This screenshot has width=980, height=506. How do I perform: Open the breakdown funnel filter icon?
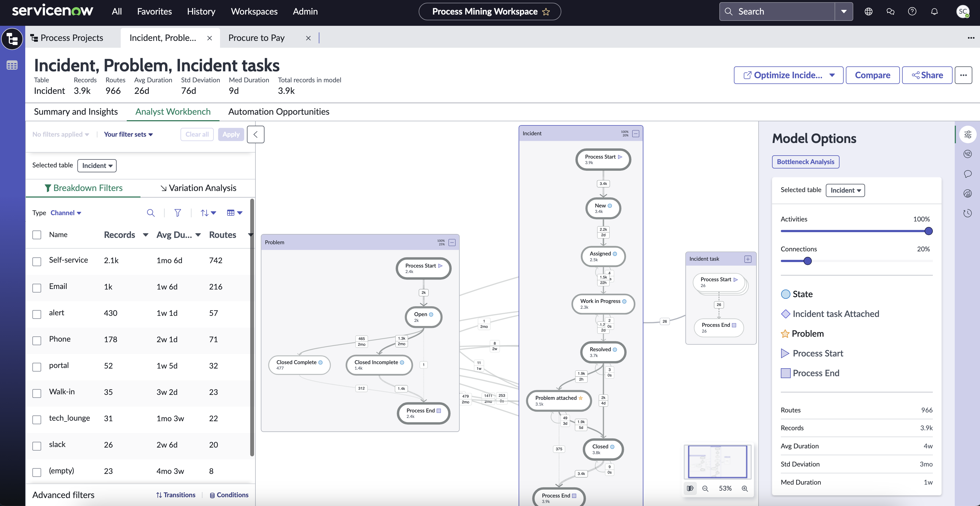tap(178, 213)
